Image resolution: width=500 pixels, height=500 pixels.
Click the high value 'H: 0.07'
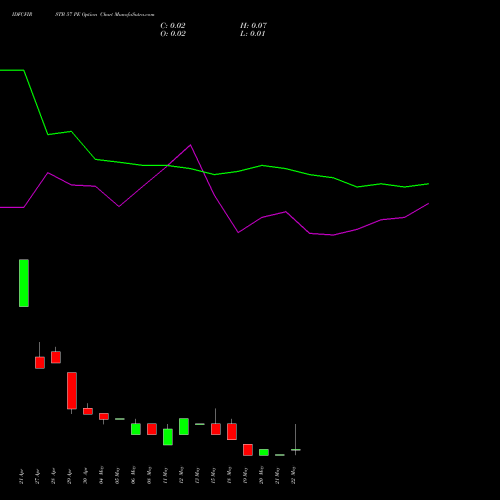[x=253, y=26]
